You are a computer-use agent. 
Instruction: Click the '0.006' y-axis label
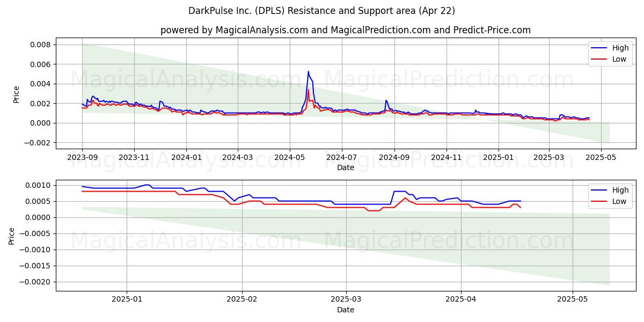(41, 64)
